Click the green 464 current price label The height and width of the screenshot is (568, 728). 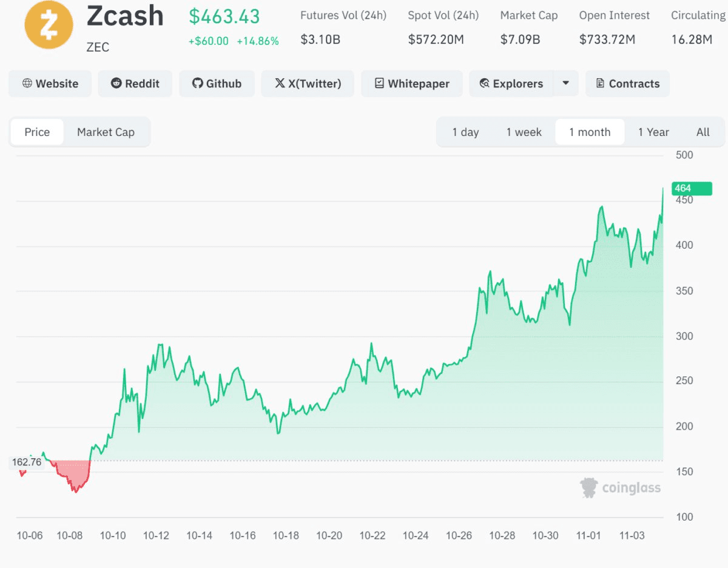pos(691,189)
